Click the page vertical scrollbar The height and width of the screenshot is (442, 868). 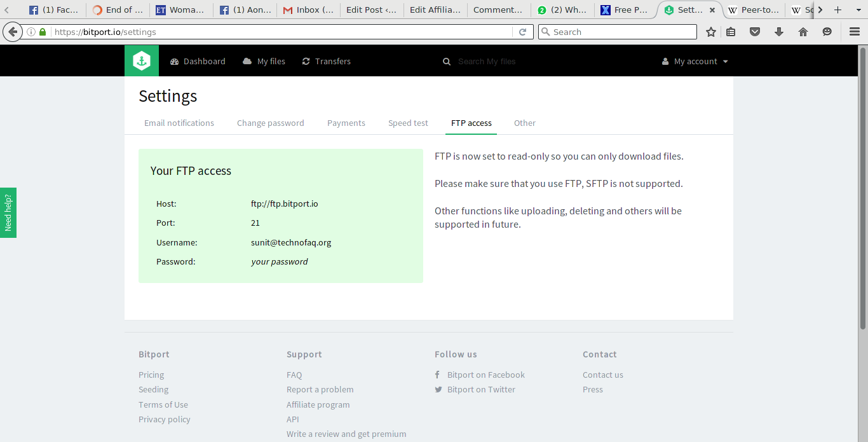click(x=862, y=191)
